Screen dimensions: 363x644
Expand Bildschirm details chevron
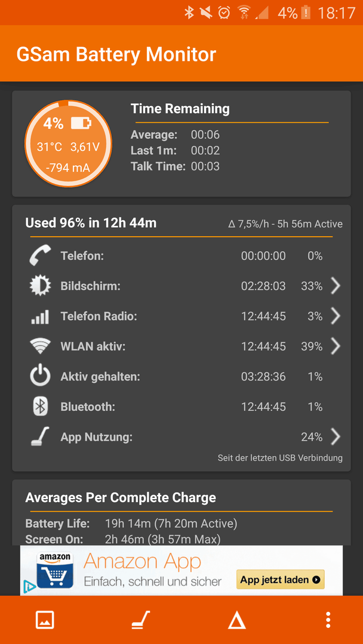pos(336,286)
